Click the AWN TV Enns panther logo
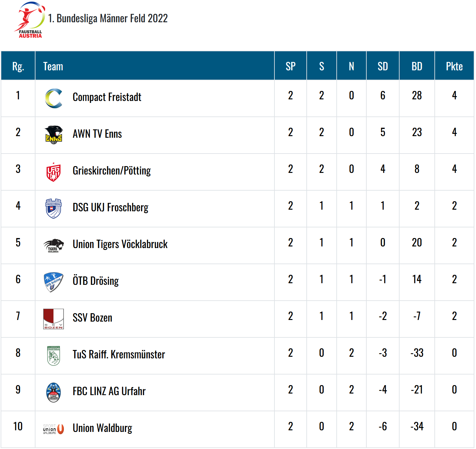 pyautogui.click(x=54, y=135)
